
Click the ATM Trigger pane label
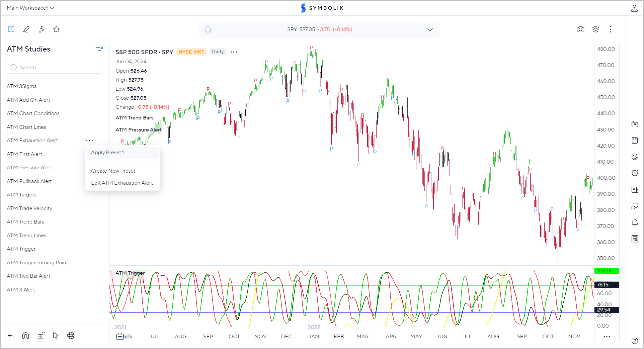click(x=130, y=273)
